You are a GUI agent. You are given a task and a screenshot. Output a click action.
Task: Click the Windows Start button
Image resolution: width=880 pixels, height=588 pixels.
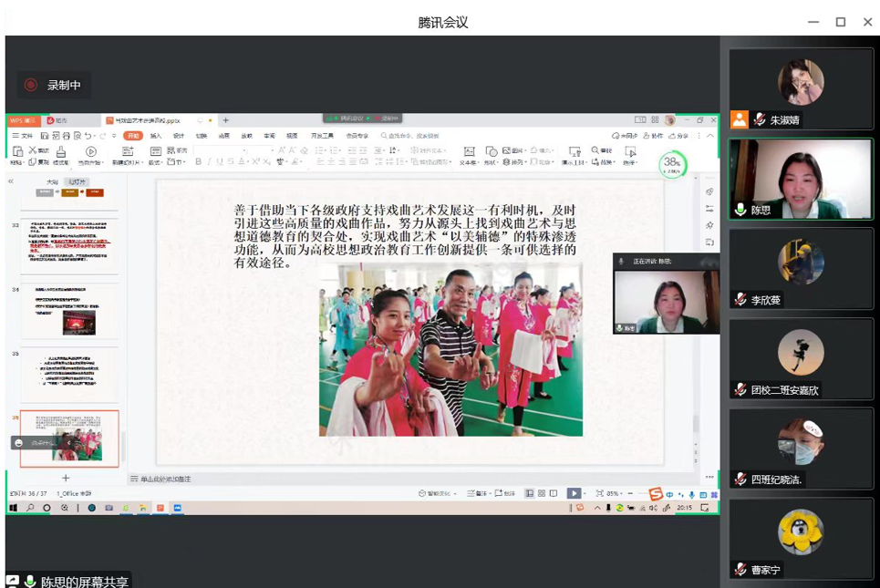14,508
